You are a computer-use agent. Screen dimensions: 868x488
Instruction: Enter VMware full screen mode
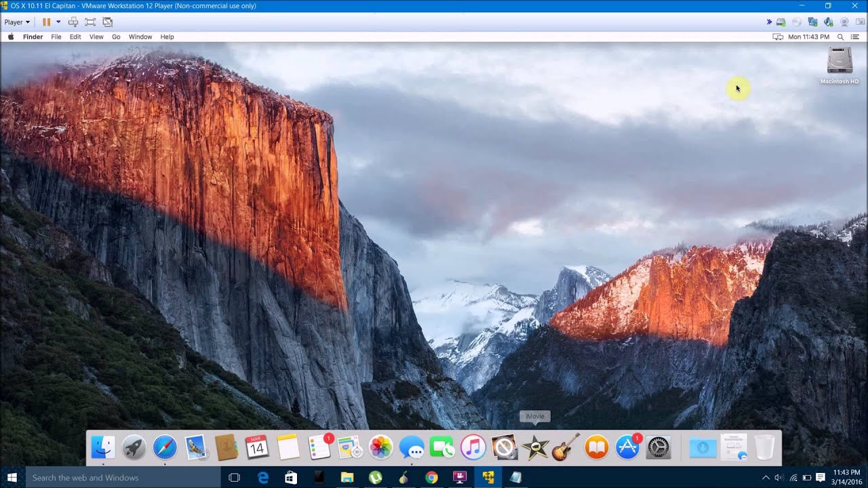pyautogui.click(x=90, y=22)
